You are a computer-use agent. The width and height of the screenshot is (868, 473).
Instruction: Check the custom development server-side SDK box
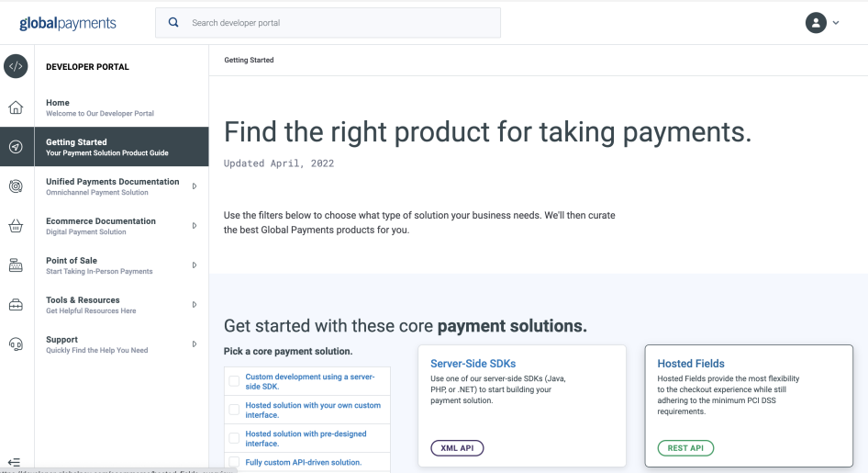[234, 381]
